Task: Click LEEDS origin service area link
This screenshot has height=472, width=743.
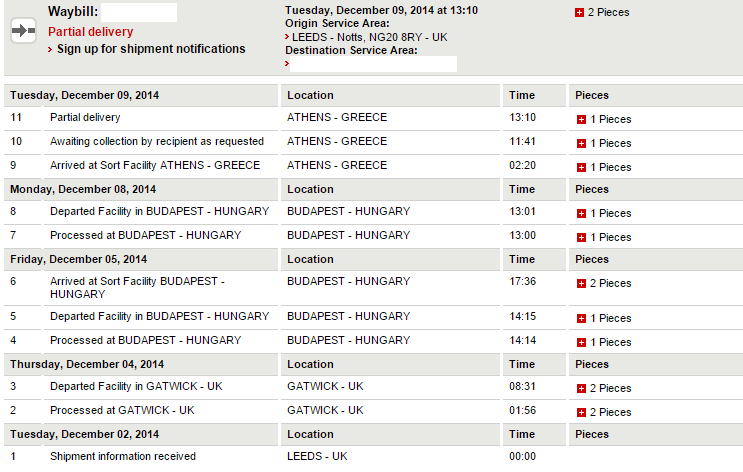Action: click(369, 37)
